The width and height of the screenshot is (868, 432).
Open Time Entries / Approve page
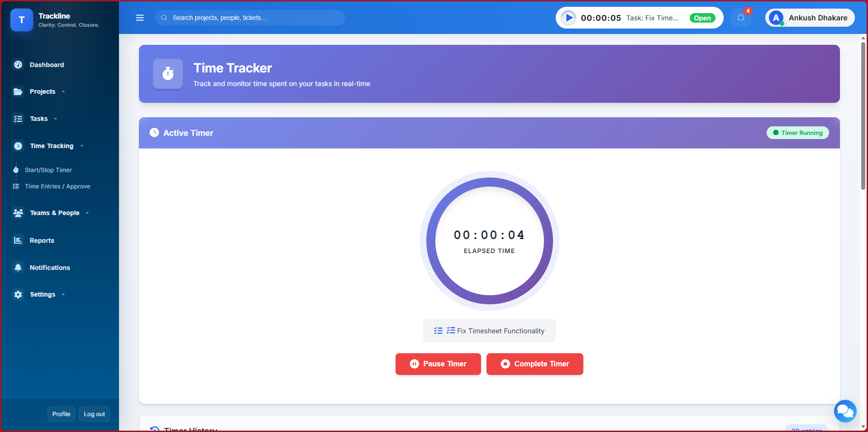pyautogui.click(x=57, y=186)
